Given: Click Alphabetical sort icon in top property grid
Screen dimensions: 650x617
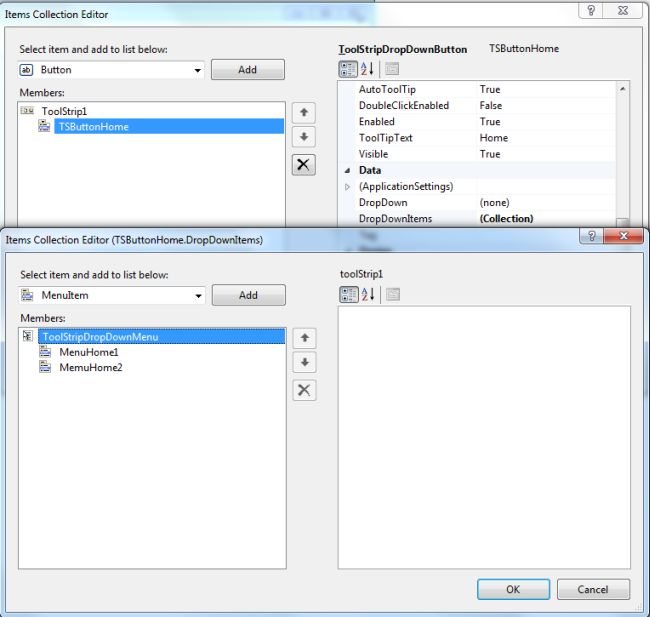Looking at the screenshot, I should [367, 69].
